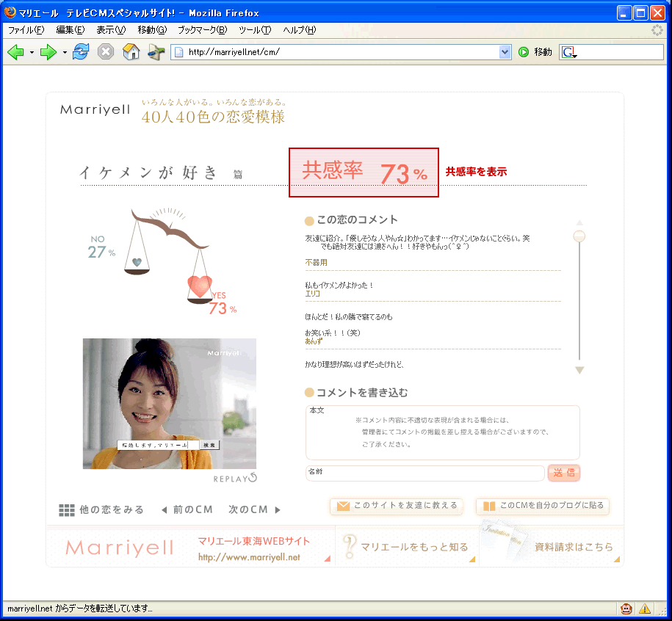Click the green Back arrow button
Image resolution: width=672 pixels, height=621 pixels.
click(x=16, y=52)
